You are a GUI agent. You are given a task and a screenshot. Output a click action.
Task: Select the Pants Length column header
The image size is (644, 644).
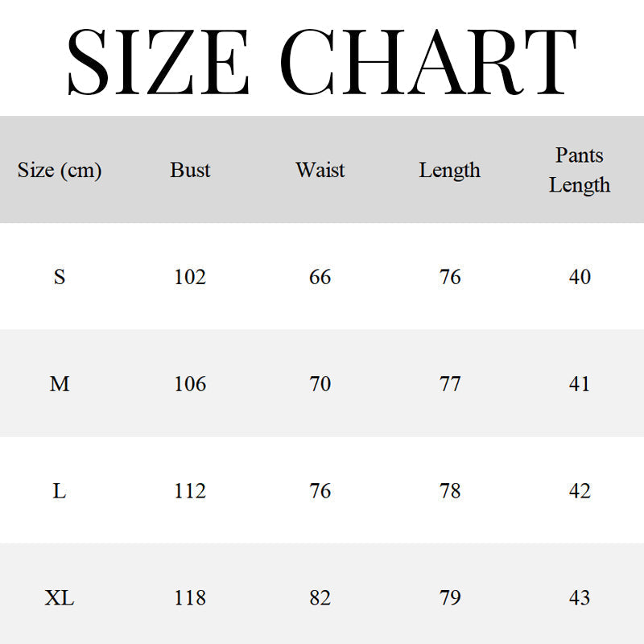[x=580, y=170]
